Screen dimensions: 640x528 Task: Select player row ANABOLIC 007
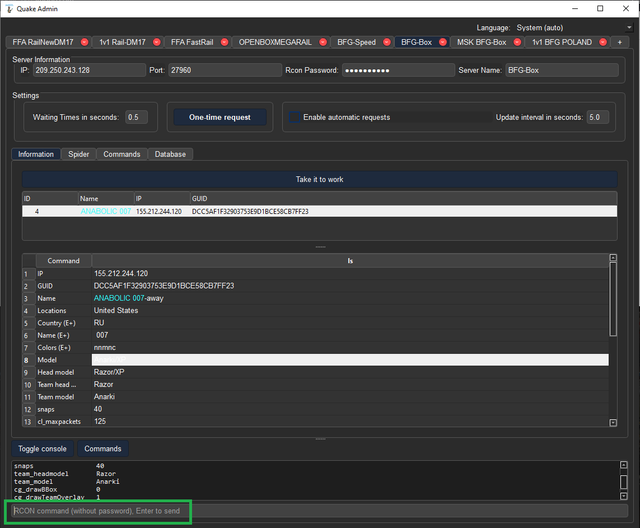point(320,211)
